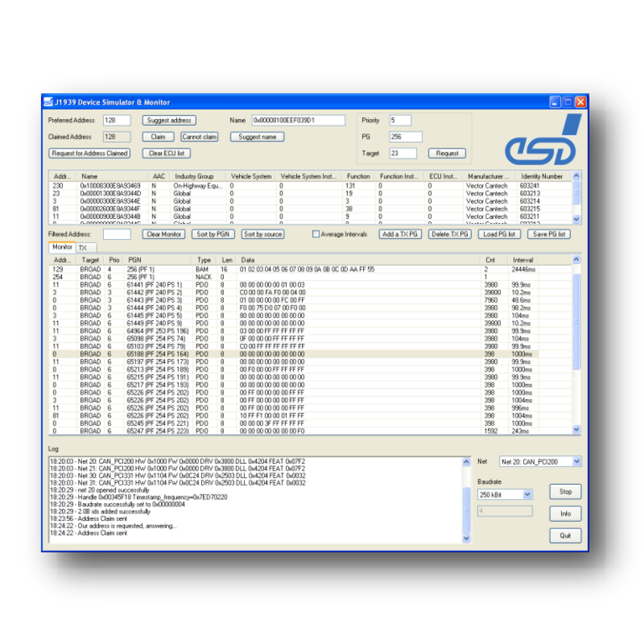Sort ECU list by Identity Number column

click(x=541, y=177)
